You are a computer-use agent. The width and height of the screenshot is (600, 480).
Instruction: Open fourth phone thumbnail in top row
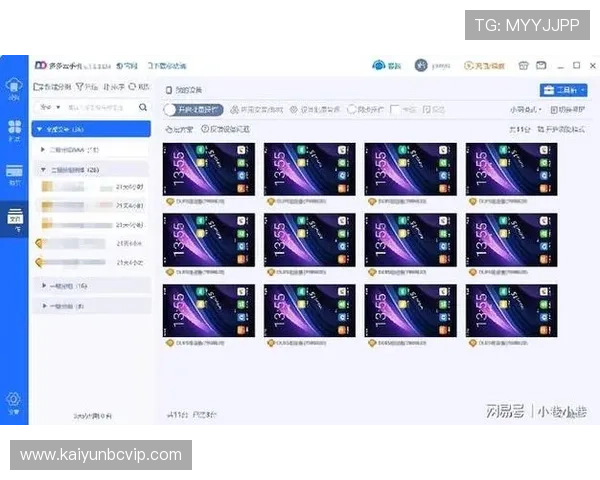(x=512, y=169)
